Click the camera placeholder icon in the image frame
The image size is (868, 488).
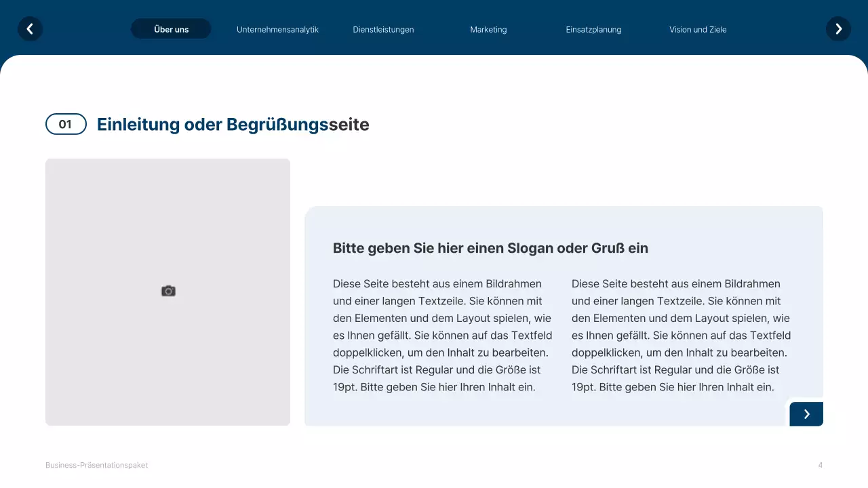(x=167, y=291)
